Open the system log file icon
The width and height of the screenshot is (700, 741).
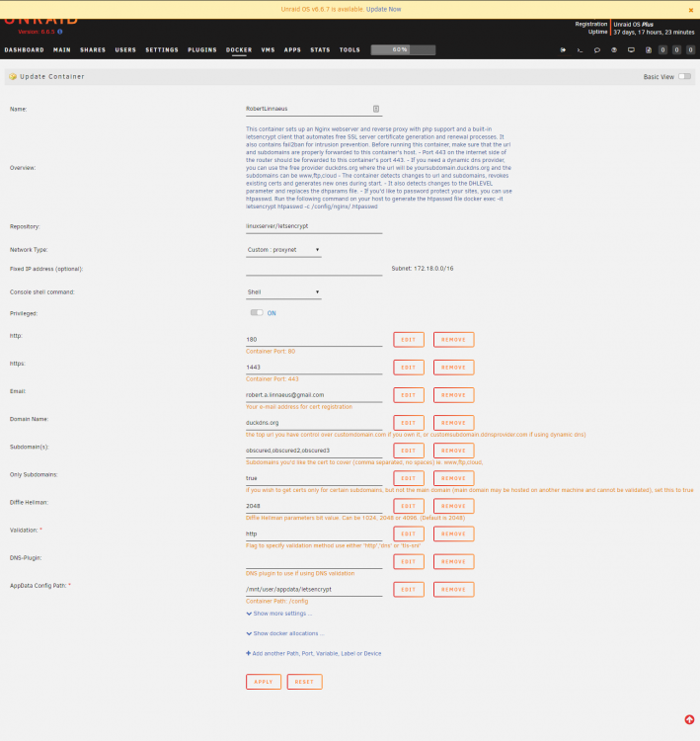(648, 49)
